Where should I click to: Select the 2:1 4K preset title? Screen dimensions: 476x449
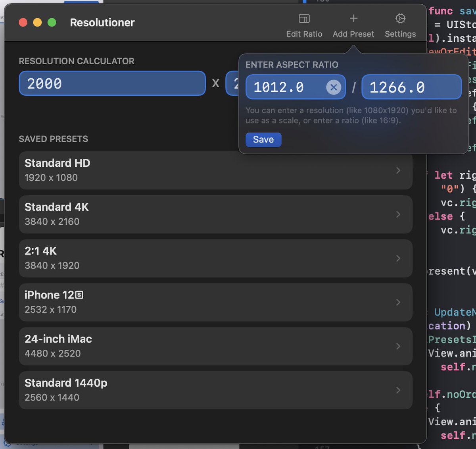click(x=40, y=251)
